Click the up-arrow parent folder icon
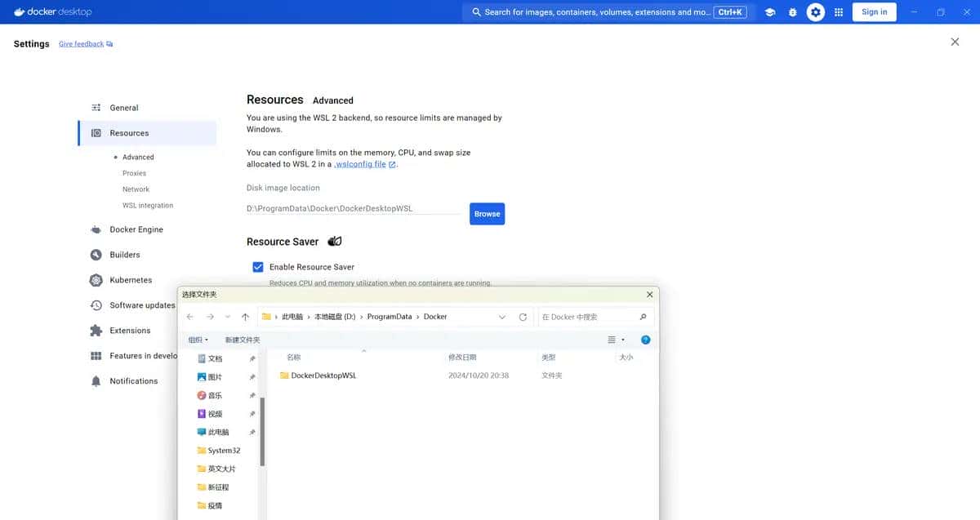 click(245, 317)
